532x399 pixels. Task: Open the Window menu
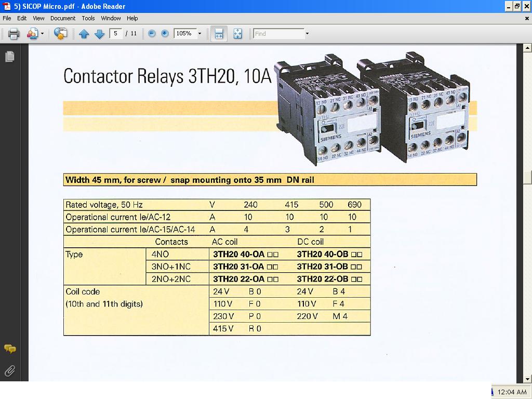click(111, 18)
